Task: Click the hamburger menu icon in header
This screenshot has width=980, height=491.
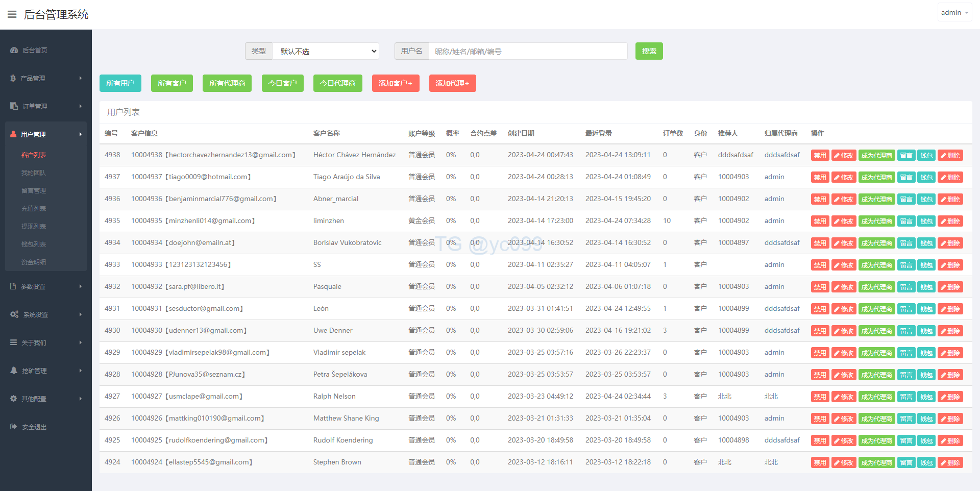Action: tap(12, 14)
